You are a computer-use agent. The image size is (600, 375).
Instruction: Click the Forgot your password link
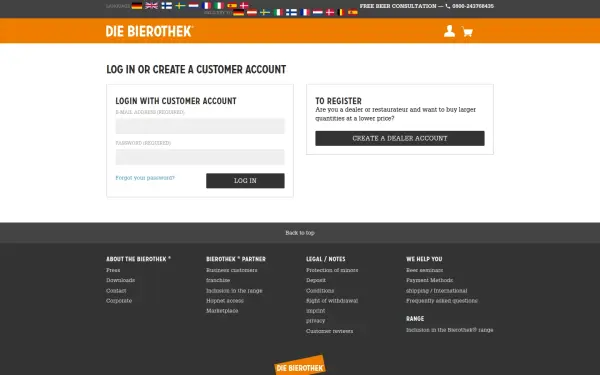point(145,178)
